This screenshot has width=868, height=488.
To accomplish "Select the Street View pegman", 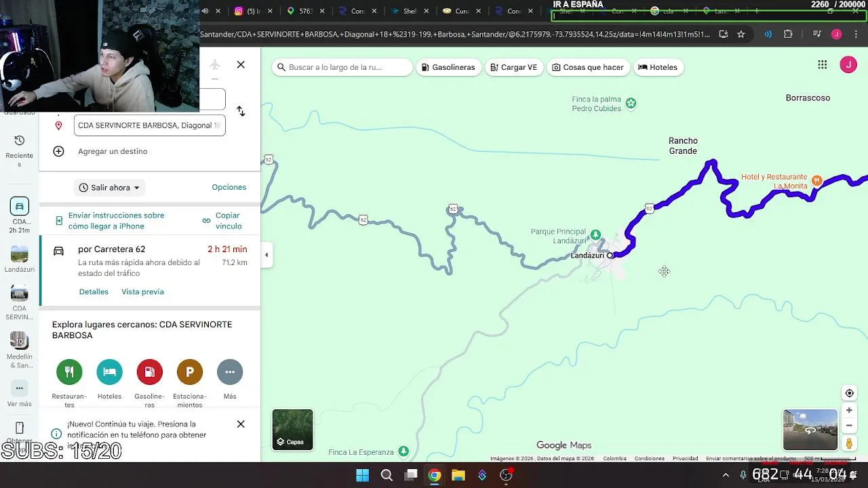I will pyautogui.click(x=849, y=443).
